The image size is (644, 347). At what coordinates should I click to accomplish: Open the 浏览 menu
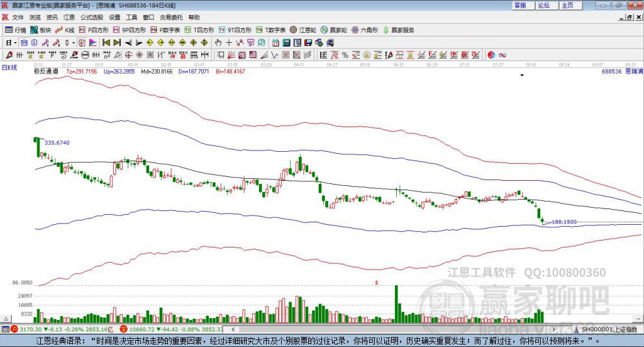coord(35,17)
